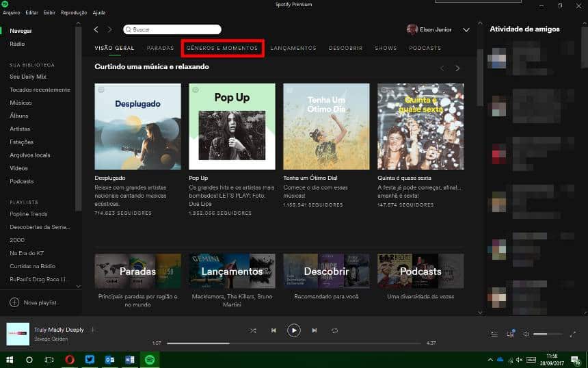Enter full screen mode

tap(572, 334)
